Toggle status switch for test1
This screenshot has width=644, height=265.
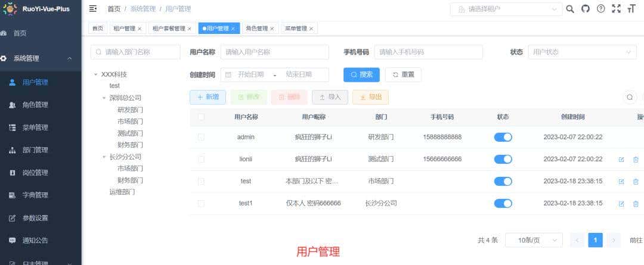[503, 204]
